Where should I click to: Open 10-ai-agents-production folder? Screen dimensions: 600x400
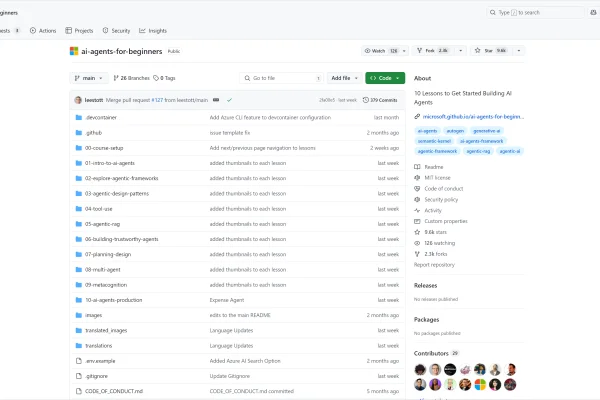114,300
